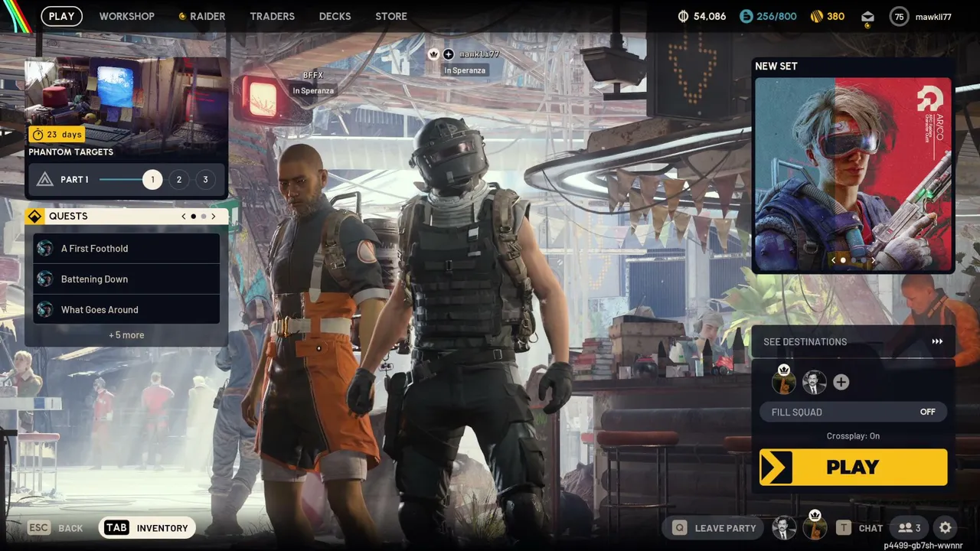Open the STORE tab

tap(391, 16)
